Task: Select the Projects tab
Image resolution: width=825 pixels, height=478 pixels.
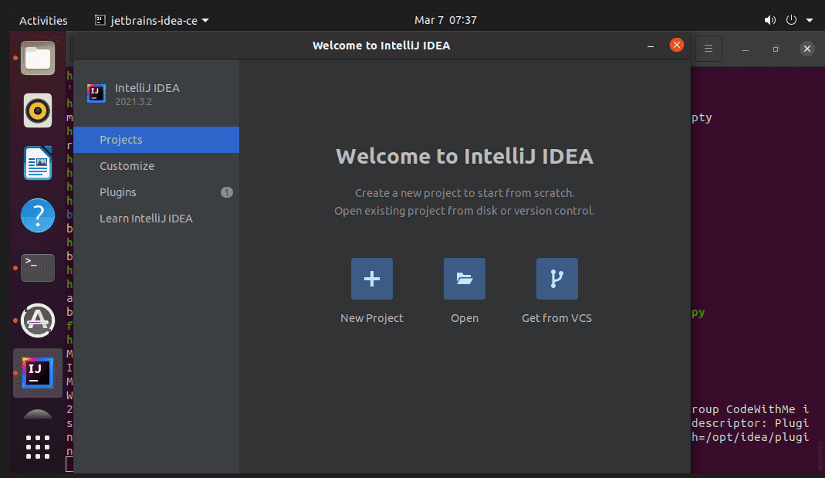Action: tap(156, 140)
